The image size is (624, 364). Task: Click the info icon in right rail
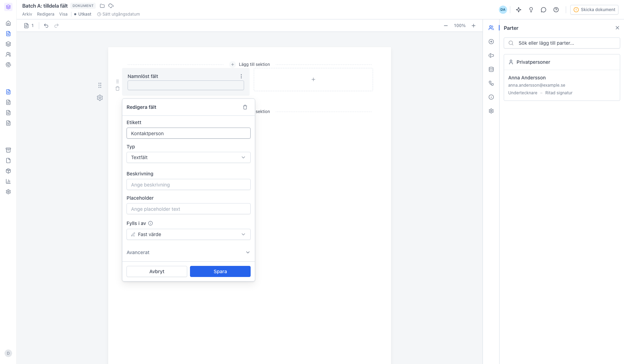point(491,97)
